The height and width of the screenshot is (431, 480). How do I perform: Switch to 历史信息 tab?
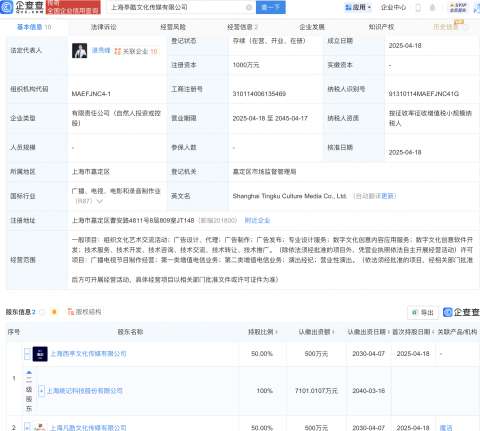point(446,27)
